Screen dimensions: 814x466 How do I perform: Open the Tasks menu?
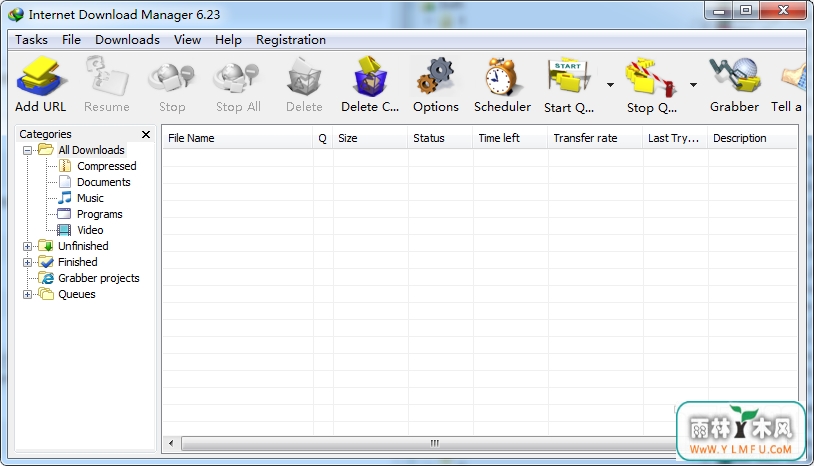point(31,40)
